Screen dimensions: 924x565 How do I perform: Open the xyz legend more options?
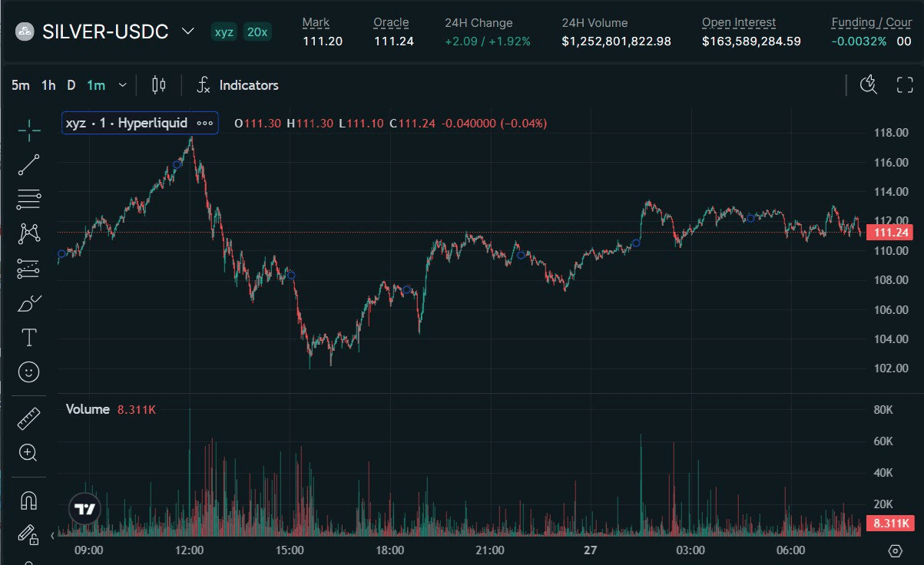click(204, 123)
